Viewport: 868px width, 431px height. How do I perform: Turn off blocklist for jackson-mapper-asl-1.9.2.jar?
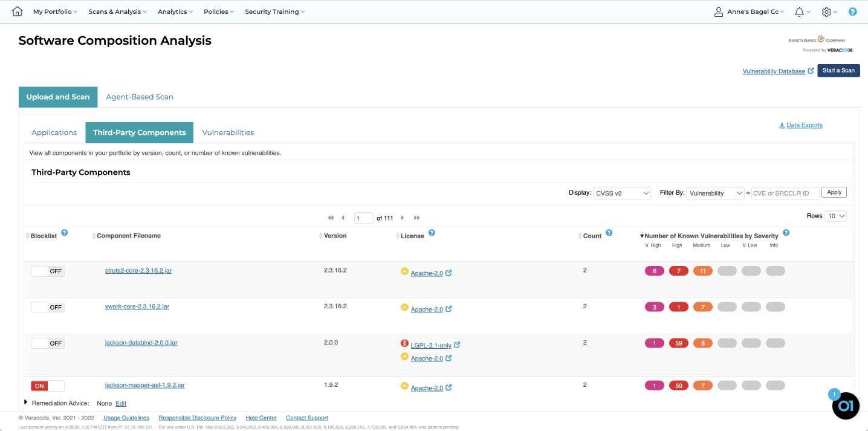[x=48, y=386]
